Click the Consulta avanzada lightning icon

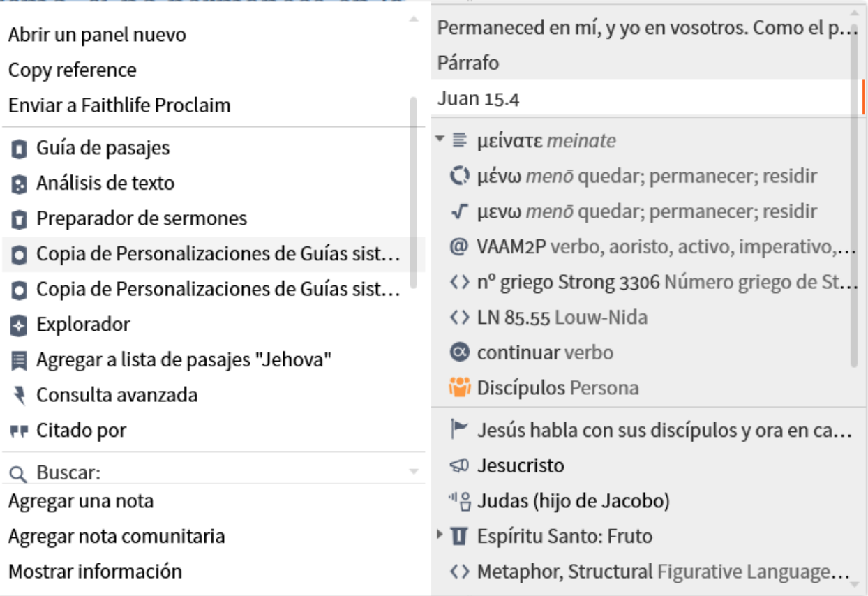(20, 396)
